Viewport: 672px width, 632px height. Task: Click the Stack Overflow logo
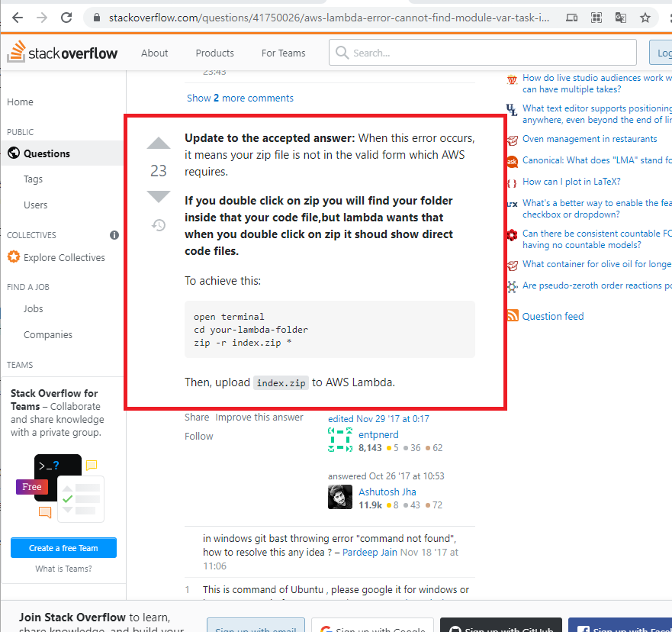[63, 53]
